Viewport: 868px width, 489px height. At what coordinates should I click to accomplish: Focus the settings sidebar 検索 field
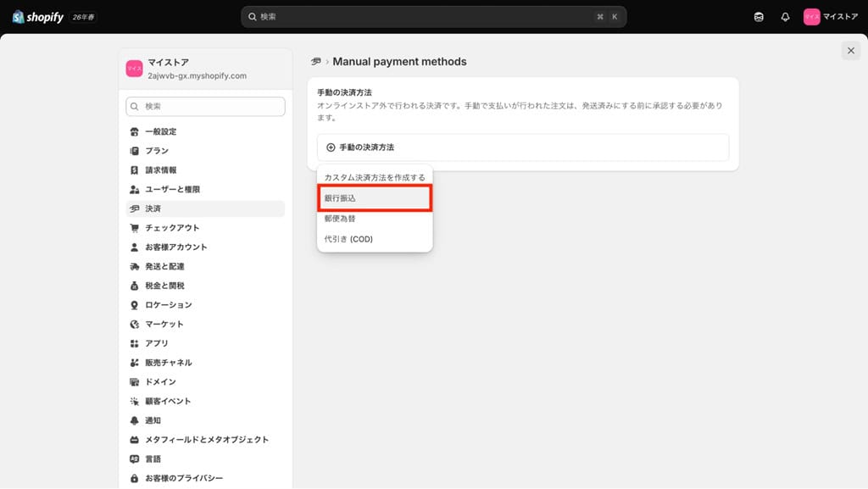(205, 106)
